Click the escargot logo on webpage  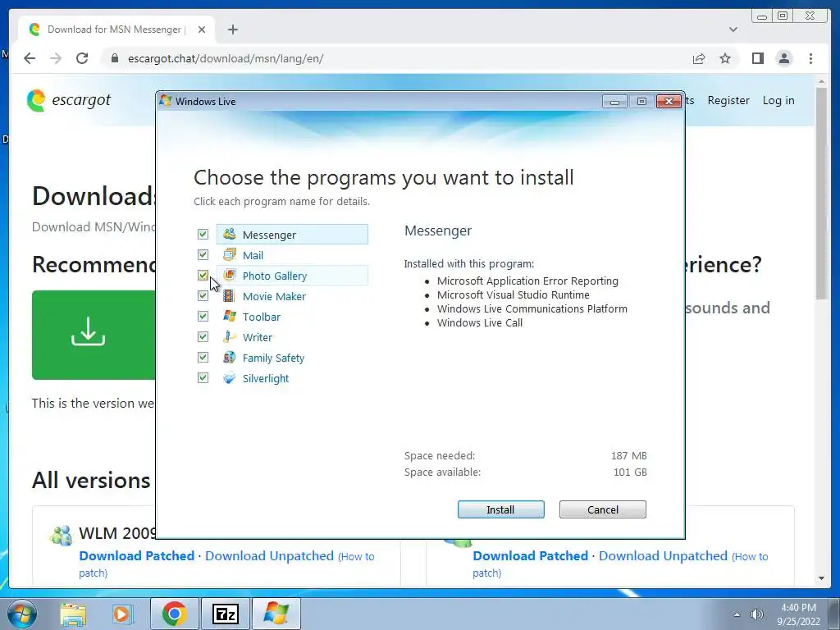click(69, 100)
